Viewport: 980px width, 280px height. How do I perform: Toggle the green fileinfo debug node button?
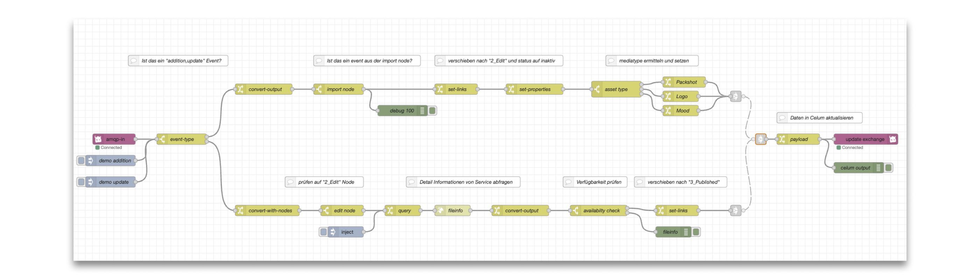click(x=696, y=232)
